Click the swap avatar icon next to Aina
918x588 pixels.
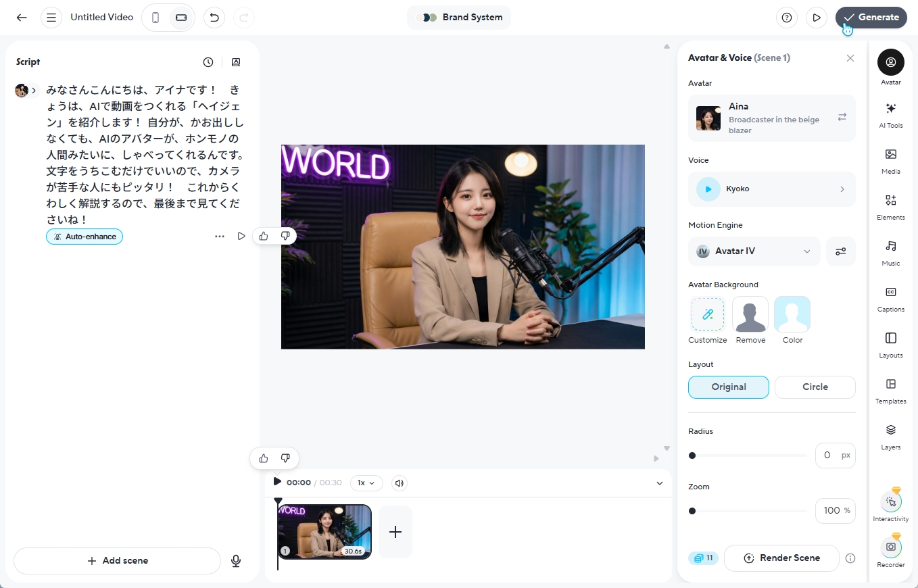tap(842, 116)
